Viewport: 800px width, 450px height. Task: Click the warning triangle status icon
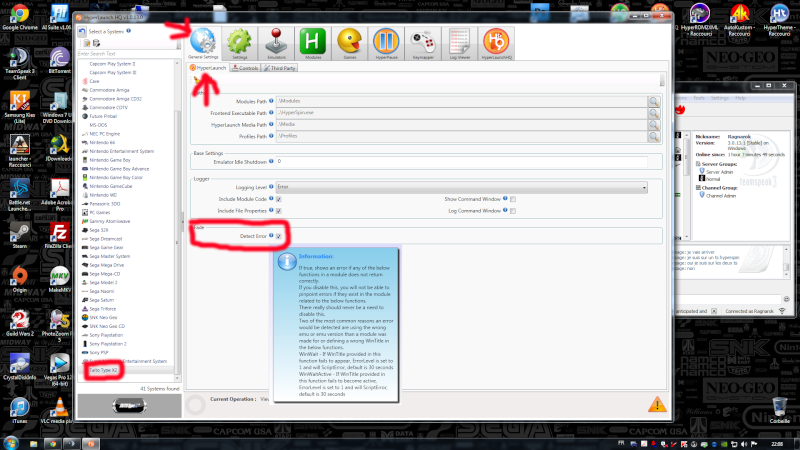pos(657,405)
